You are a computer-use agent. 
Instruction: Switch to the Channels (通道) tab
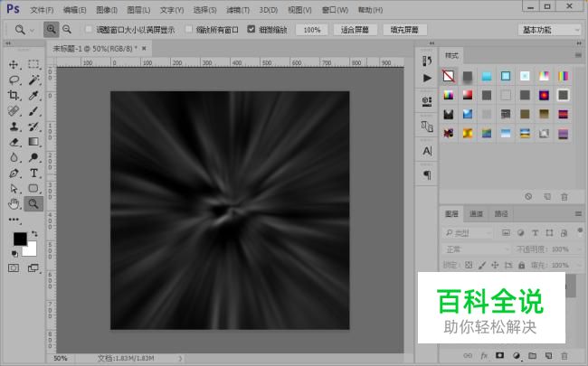click(476, 213)
